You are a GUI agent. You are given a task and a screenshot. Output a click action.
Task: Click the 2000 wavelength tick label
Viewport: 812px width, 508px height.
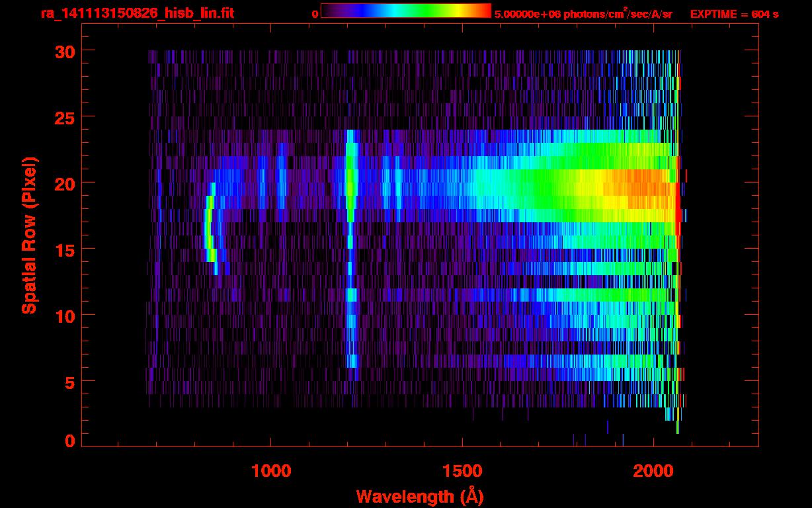653,470
